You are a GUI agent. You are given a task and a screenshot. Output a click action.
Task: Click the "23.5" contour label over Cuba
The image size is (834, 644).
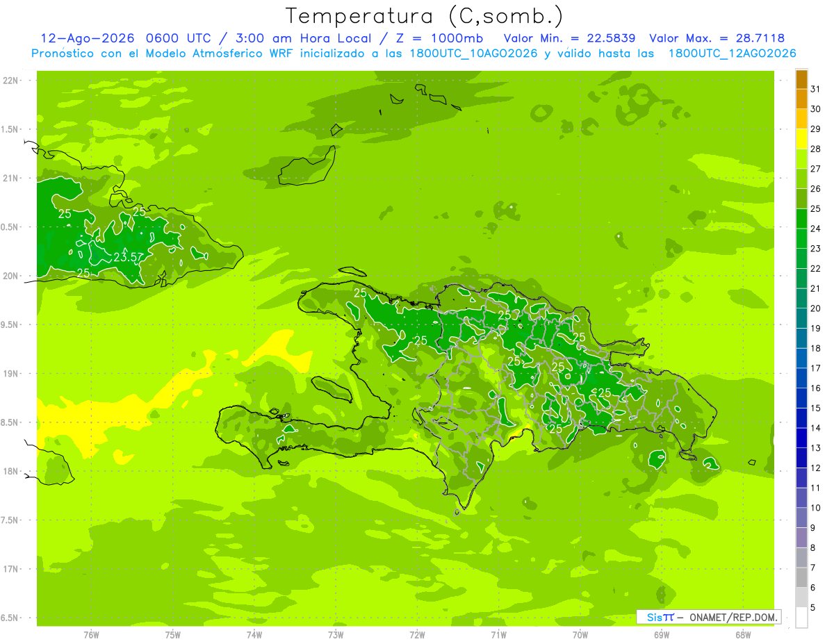tap(127, 257)
